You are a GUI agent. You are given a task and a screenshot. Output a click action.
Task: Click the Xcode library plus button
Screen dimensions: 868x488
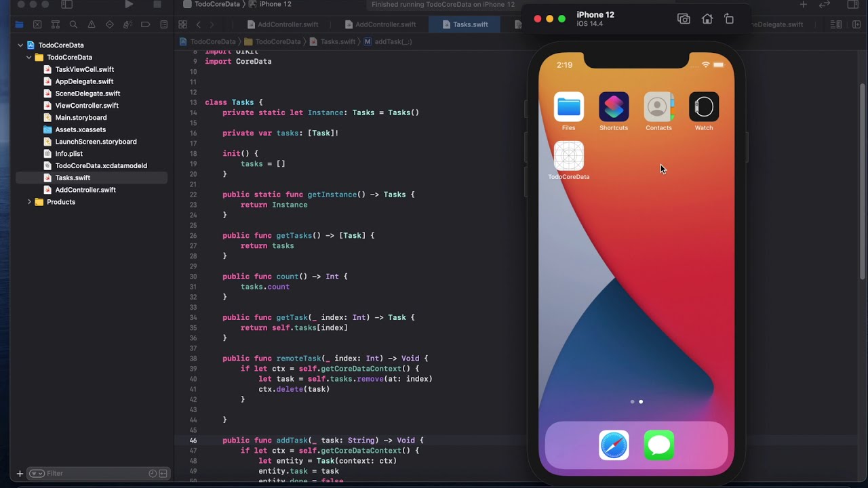[804, 4]
